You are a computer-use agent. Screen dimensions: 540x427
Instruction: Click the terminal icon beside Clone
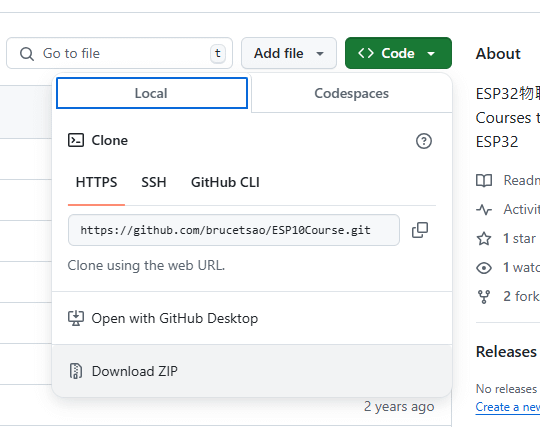(x=76, y=140)
